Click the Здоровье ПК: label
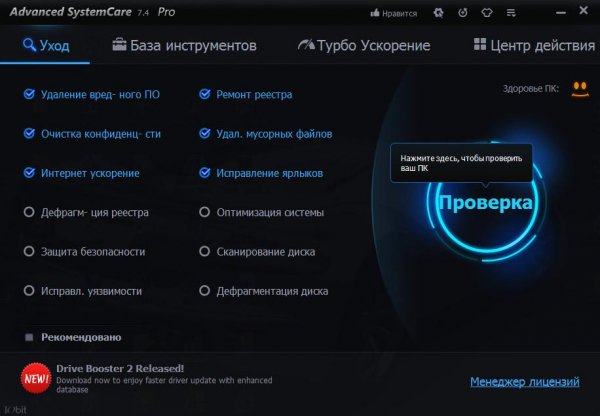 [x=531, y=89]
